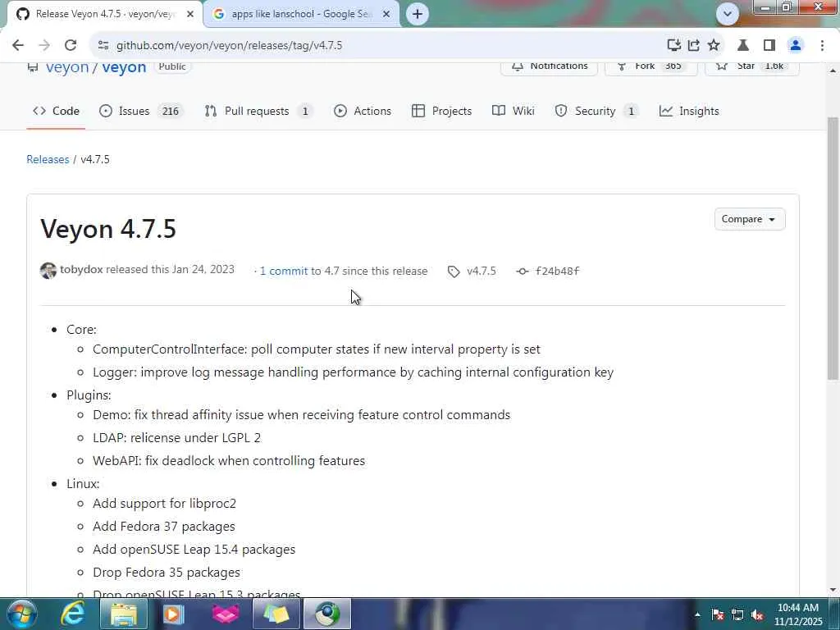Click the commit icon beside f24b48f
This screenshot has height=630, width=840.
523,272
